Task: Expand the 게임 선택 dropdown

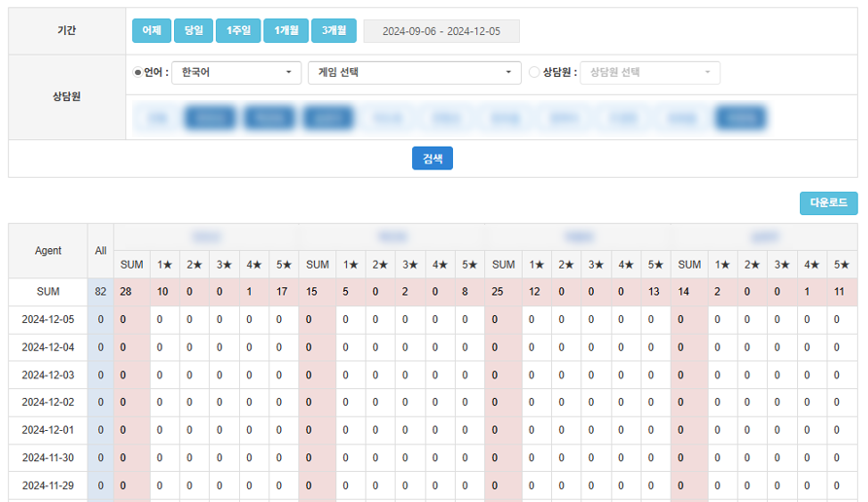Action: 414,72
